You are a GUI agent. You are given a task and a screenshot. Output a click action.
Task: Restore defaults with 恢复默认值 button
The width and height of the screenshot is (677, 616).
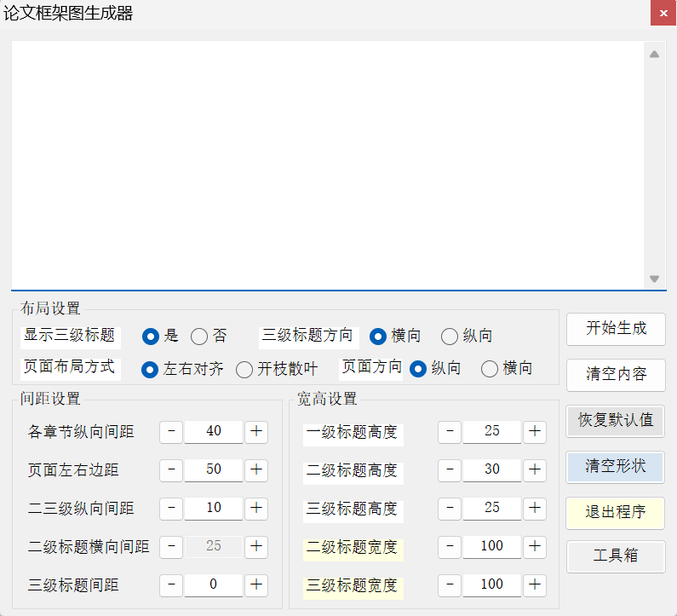pos(616,420)
